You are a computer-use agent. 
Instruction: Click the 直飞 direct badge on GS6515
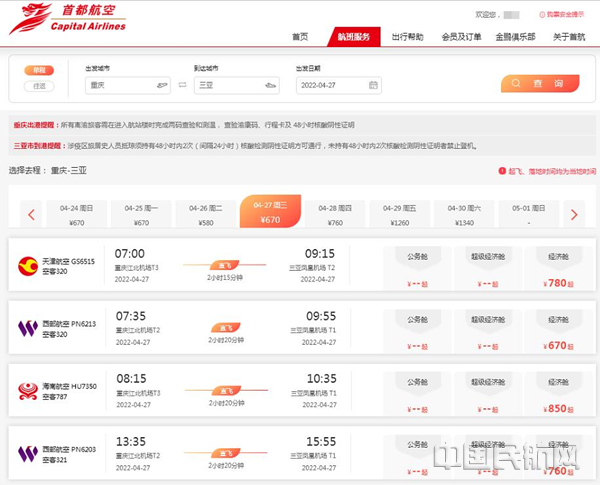click(x=225, y=265)
